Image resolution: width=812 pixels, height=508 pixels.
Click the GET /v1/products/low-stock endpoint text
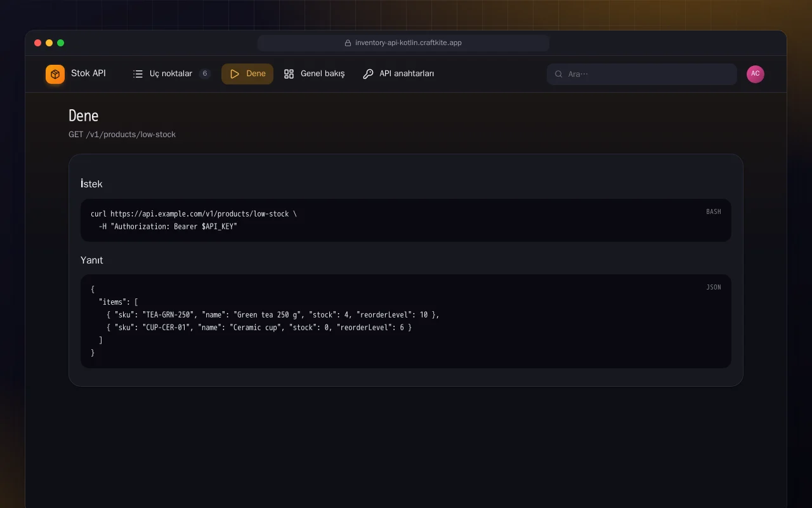(x=122, y=135)
